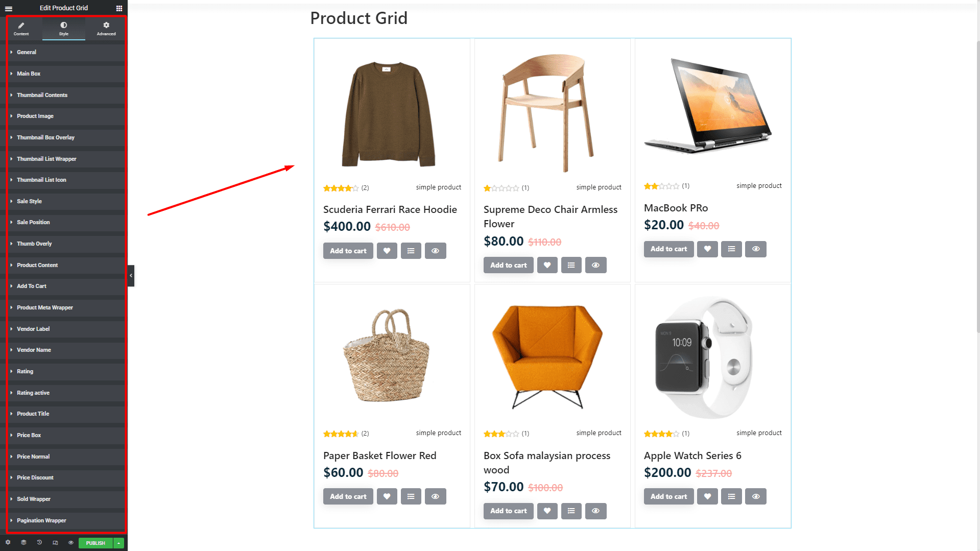Switch to the Content tab
This screenshot has width=980, height=551.
click(x=21, y=29)
